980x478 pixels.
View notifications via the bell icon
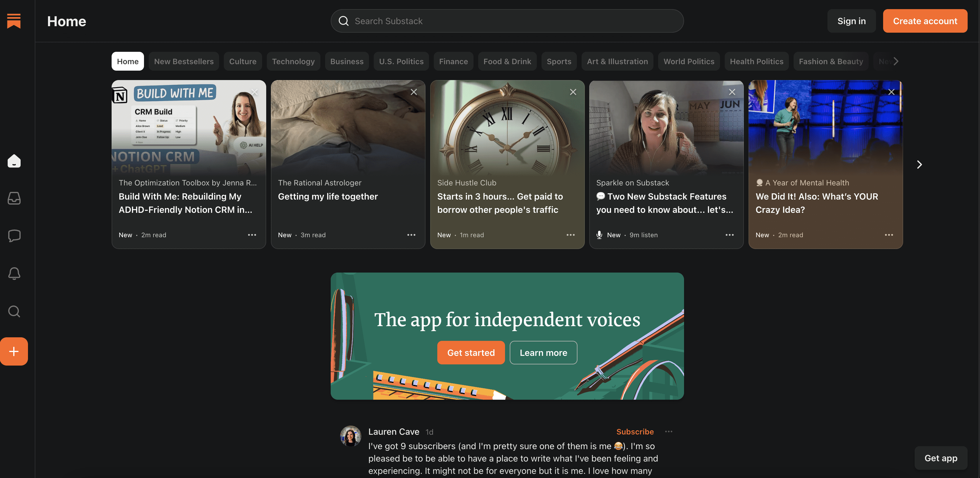(x=14, y=273)
